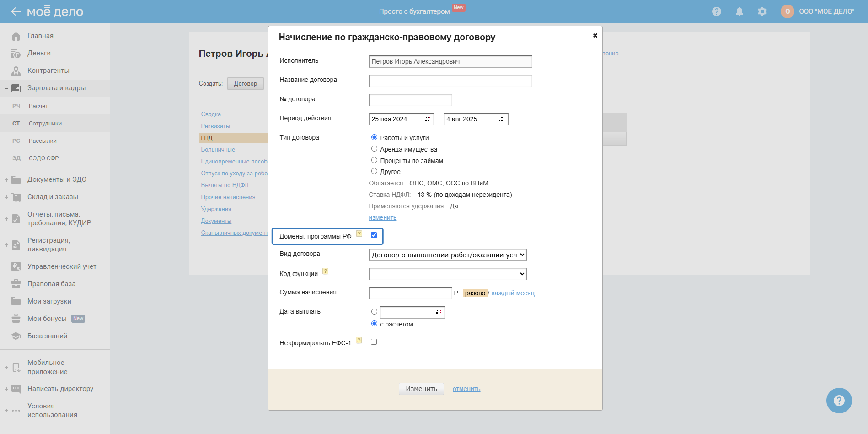The image size is (868, 434).
Task: Go to the Контрагенты sidebar item
Action: pos(48,71)
